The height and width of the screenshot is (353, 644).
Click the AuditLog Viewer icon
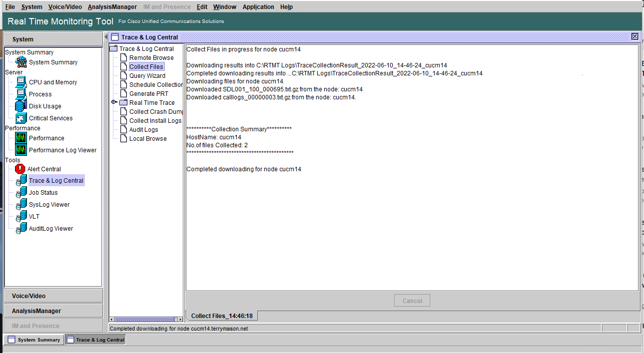click(21, 229)
